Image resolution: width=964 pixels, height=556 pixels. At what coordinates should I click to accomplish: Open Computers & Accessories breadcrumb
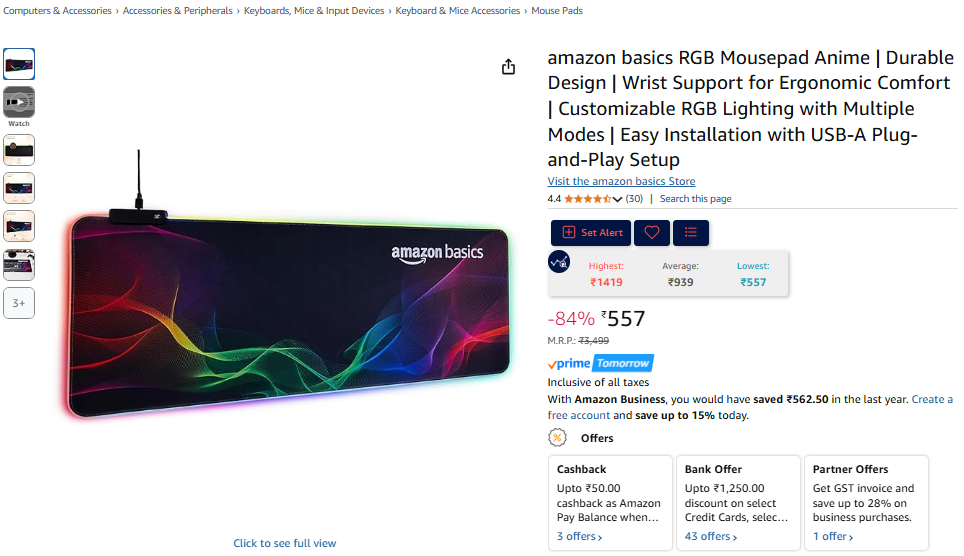[57, 10]
